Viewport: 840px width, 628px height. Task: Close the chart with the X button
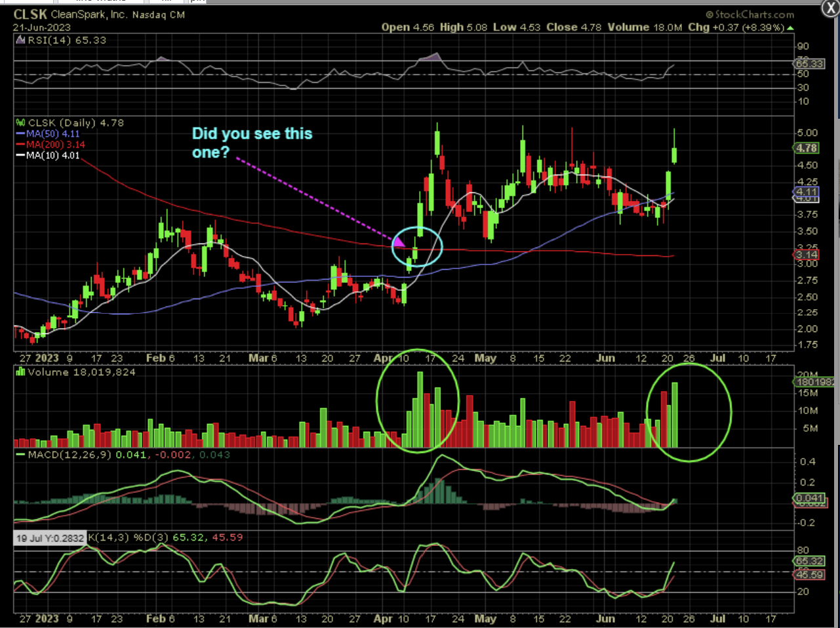click(x=830, y=7)
